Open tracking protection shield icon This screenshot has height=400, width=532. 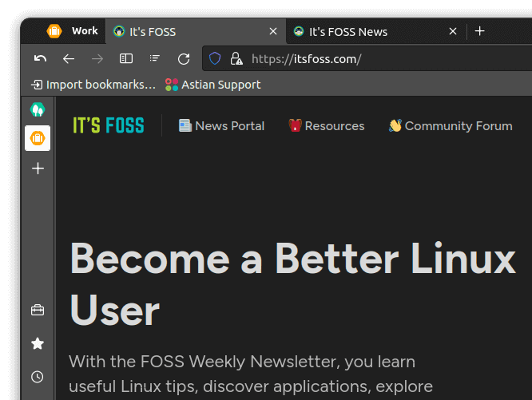(215, 58)
